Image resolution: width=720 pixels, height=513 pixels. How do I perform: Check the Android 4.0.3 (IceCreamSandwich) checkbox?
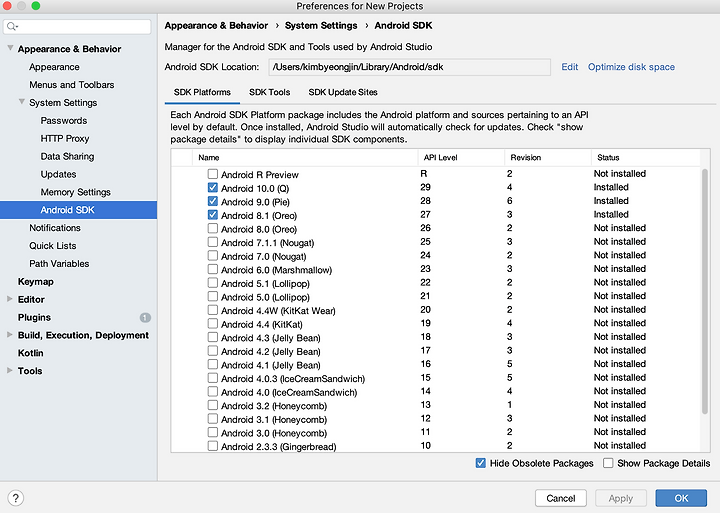pyautogui.click(x=213, y=378)
